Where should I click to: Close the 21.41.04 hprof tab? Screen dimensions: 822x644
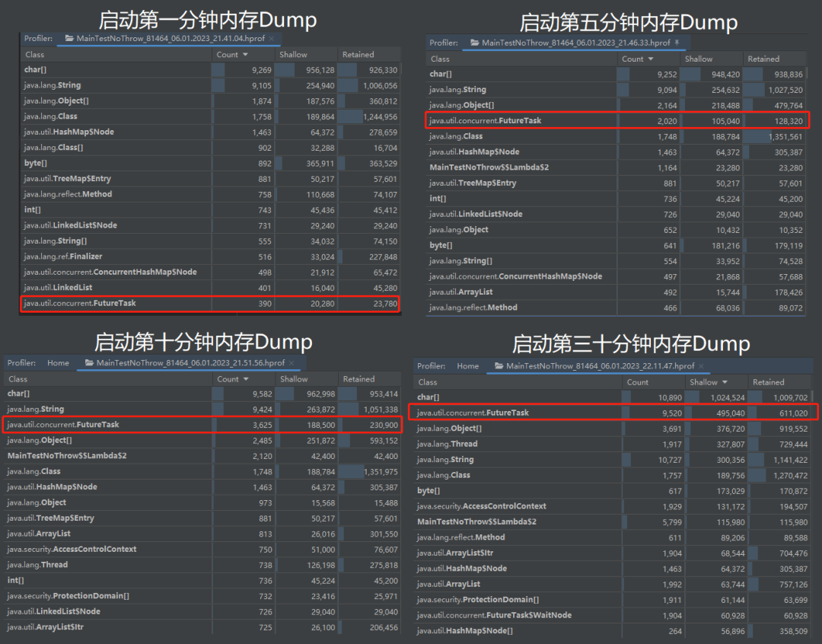point(272,38)
